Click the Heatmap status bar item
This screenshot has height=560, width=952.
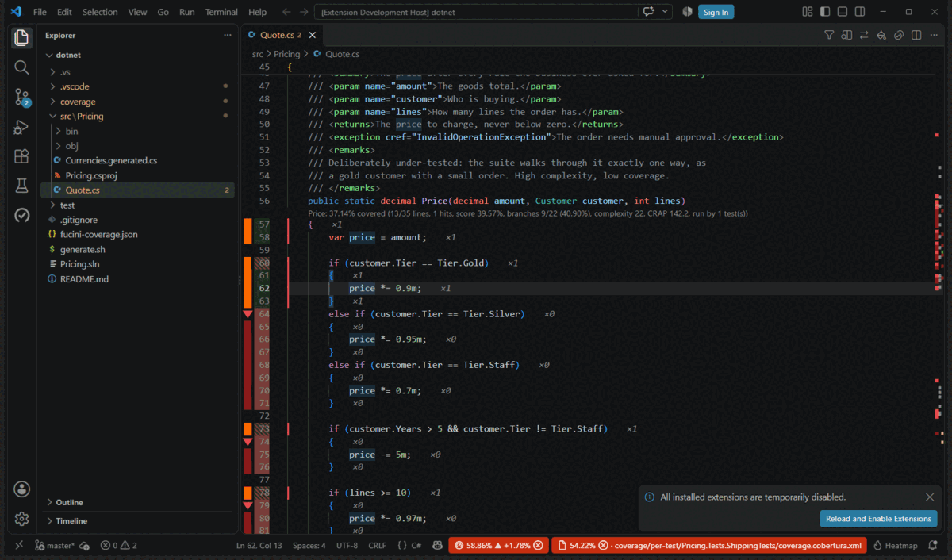pos(895,546)
